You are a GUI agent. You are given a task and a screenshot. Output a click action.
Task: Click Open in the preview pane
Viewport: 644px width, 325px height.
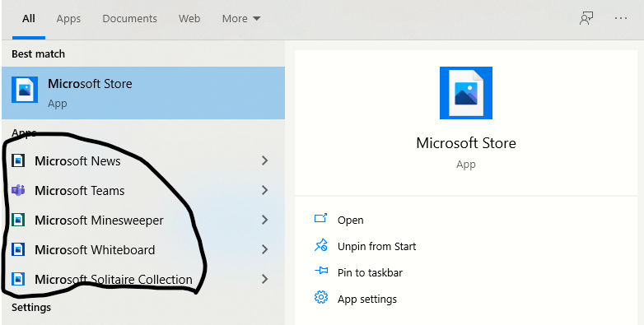click(350, 221)
